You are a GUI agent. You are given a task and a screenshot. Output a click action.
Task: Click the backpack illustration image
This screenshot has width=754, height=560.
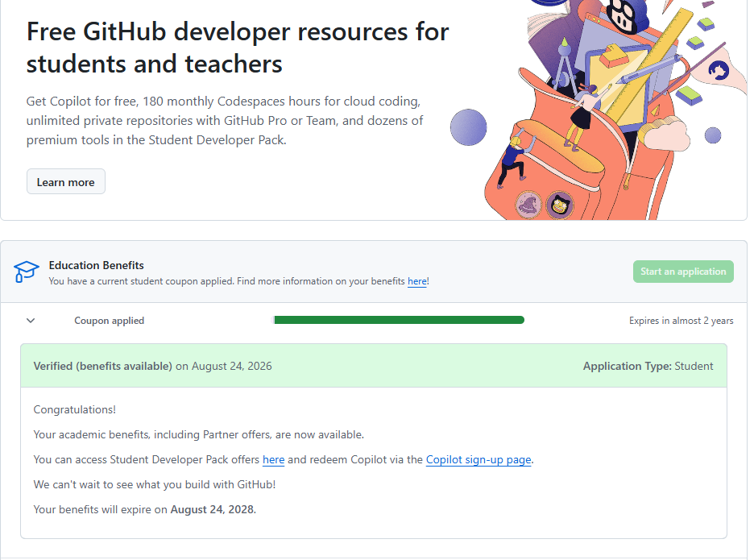tap(598, 110)
